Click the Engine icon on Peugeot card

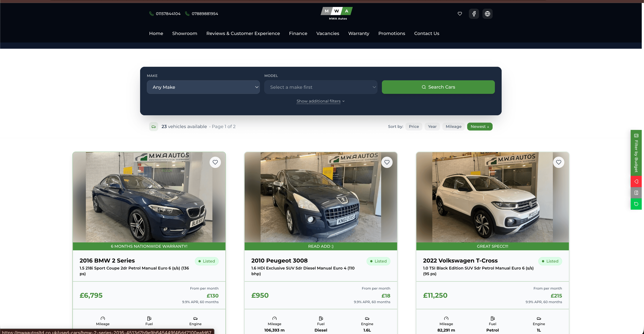tap(367, 319)
